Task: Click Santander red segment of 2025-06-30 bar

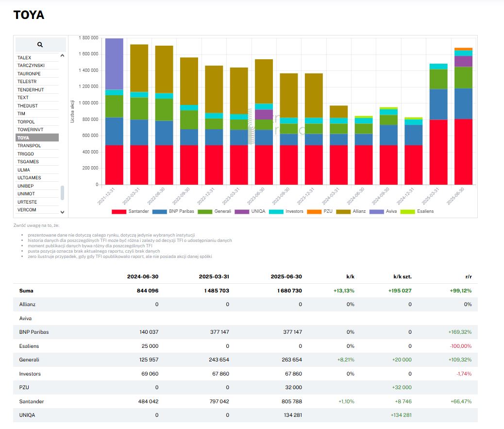Action: [463, 152]
